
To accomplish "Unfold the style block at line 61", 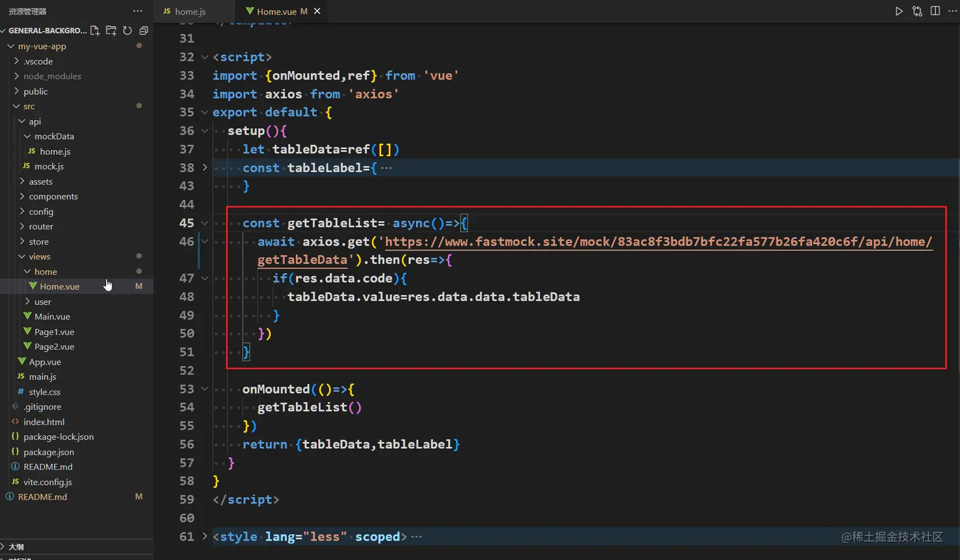I will click(204, 537).
